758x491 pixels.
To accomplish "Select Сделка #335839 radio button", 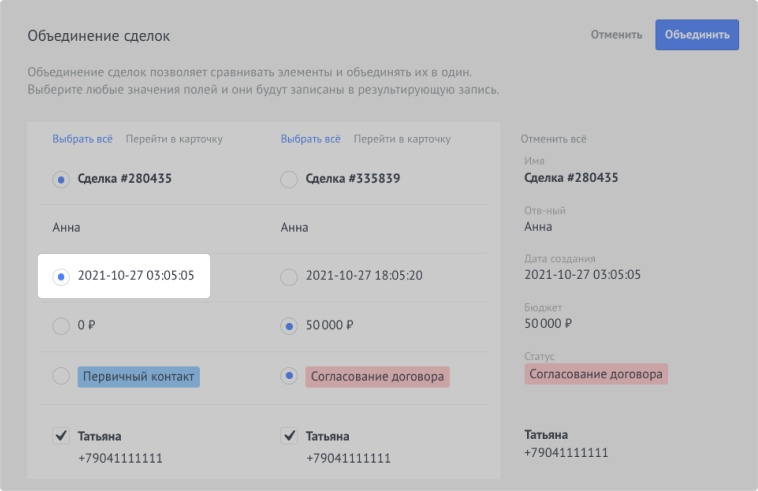I will tap(289, 180).
